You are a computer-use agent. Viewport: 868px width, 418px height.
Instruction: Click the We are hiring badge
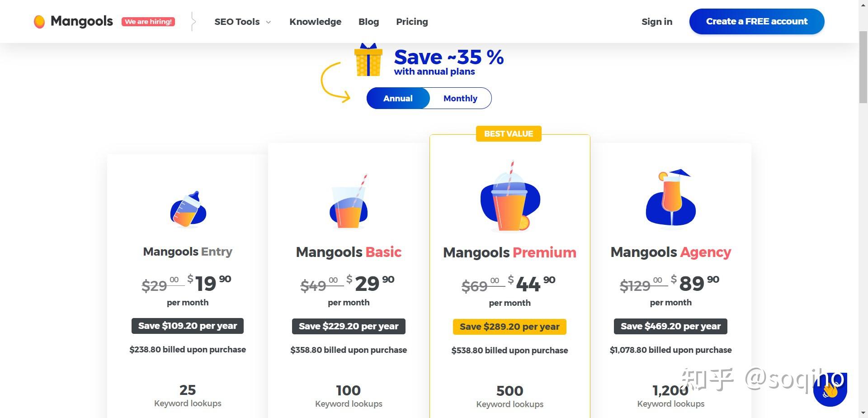pyautogui.click(x=148, y=21)
